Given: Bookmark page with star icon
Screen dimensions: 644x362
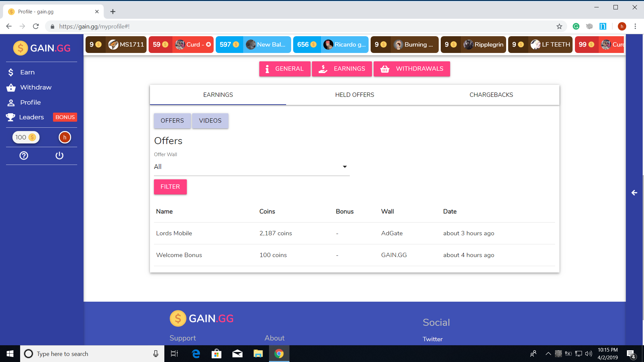Looking at the screenshot, I should coord(559,26).
